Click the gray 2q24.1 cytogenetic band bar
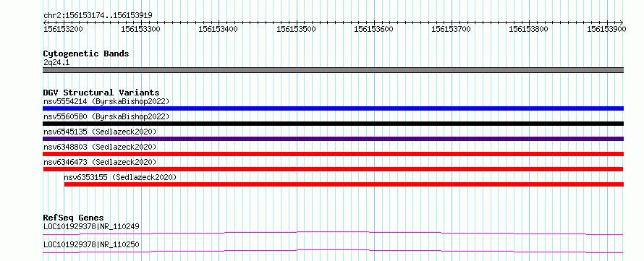This screenshot has height=261, width=644. (x=333, y=70)
